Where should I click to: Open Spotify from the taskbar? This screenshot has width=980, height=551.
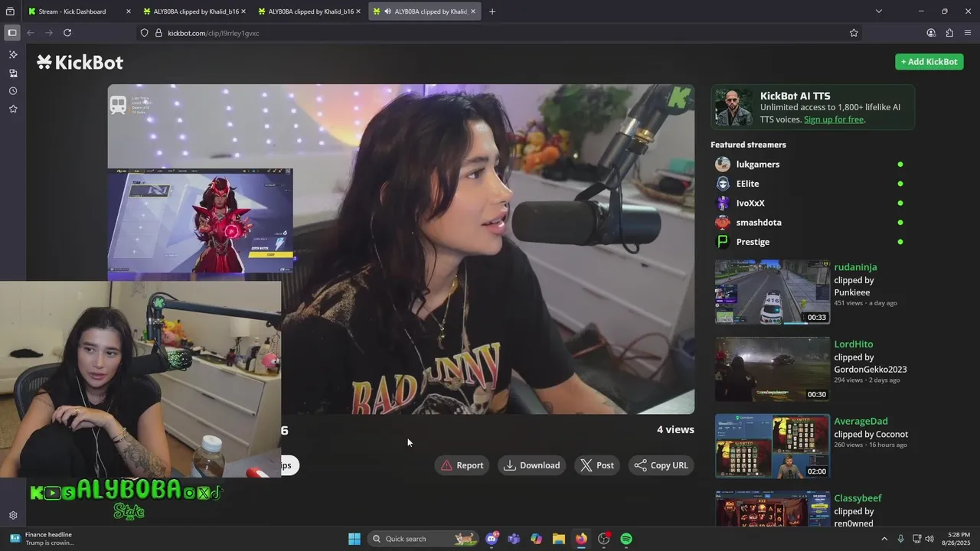[x=626, y=539]
